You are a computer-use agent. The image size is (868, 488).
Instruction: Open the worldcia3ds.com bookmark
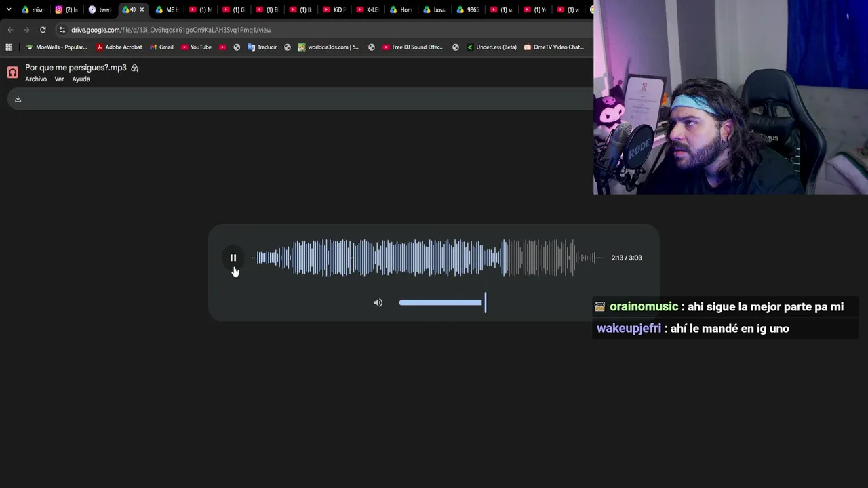coord(329,47)
